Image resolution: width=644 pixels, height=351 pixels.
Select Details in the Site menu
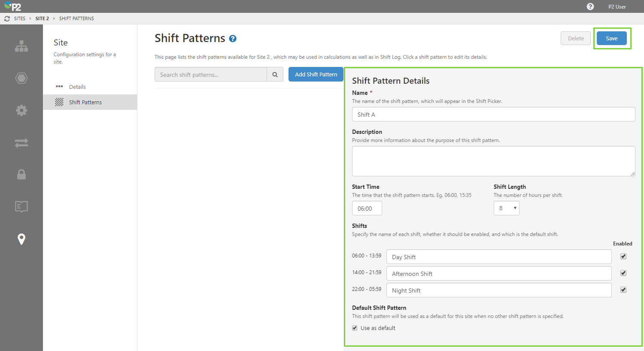(x=77, y=87)
